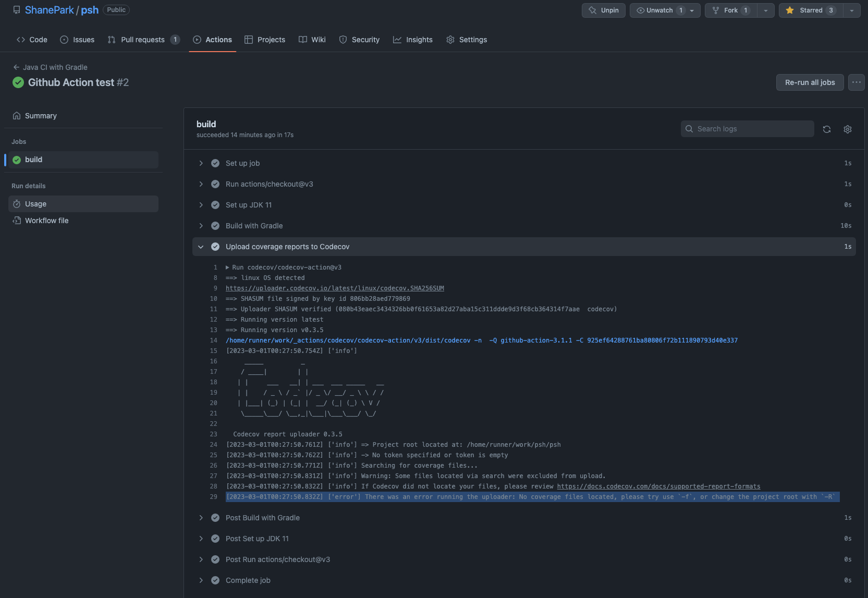This screenshot has height=598, width=868.
Task: Click the Workflow file icon
Action: pos(17,221)
